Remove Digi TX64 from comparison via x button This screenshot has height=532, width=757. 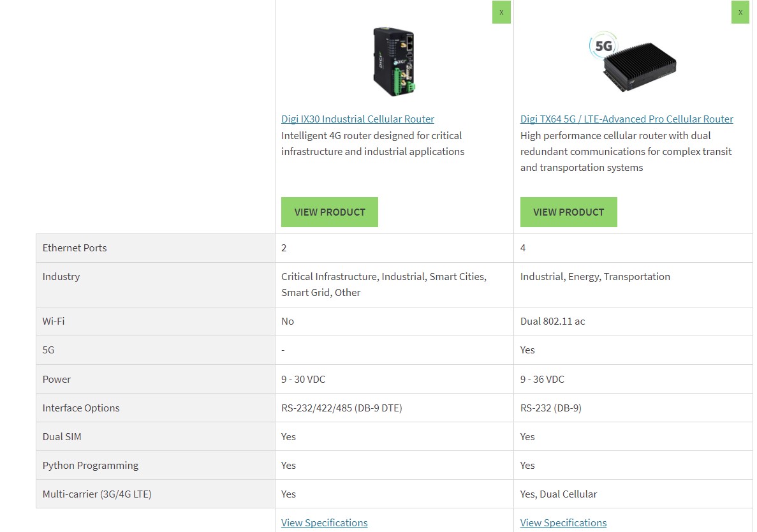click(x=740, y=12)
